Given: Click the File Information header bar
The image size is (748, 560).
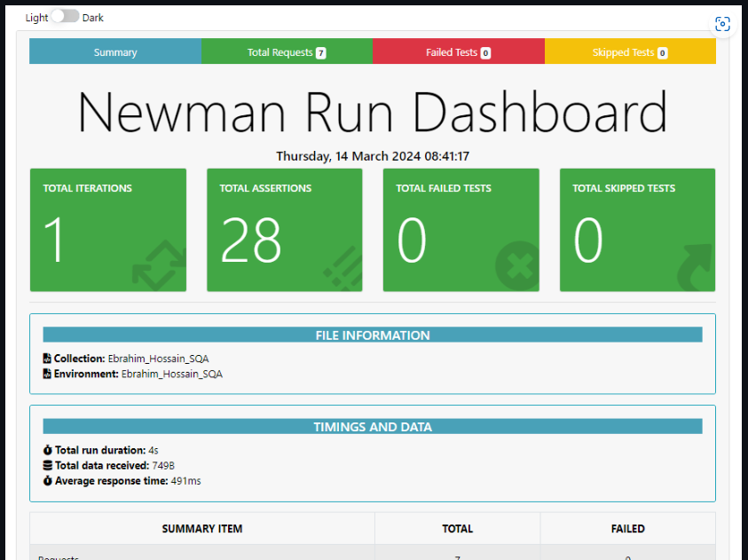Looking at the screenshot, I should [372, 335].
